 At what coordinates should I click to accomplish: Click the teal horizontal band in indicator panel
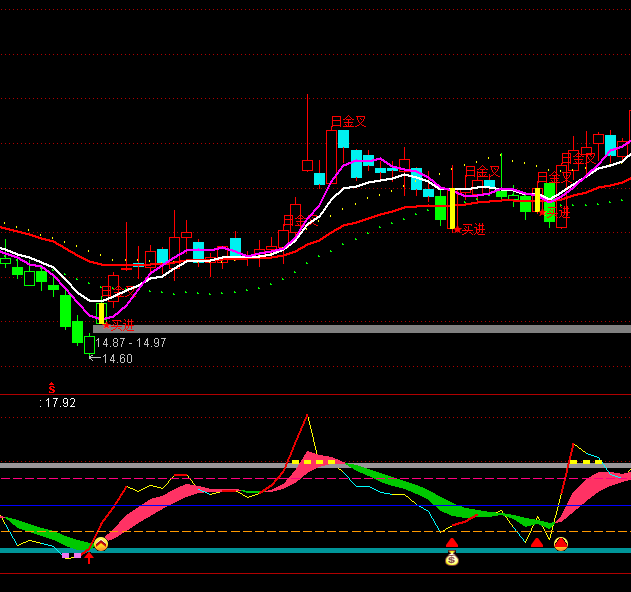(x=300, y=550)
